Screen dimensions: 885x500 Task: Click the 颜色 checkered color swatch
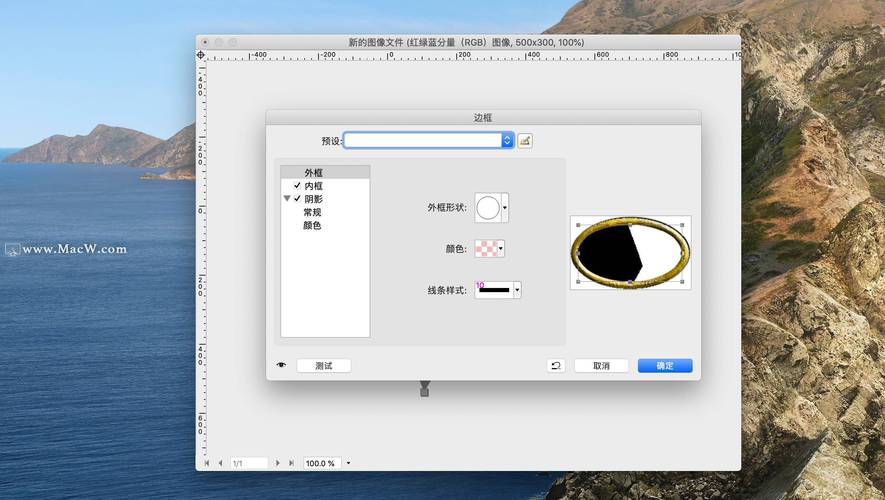[486, 248]
